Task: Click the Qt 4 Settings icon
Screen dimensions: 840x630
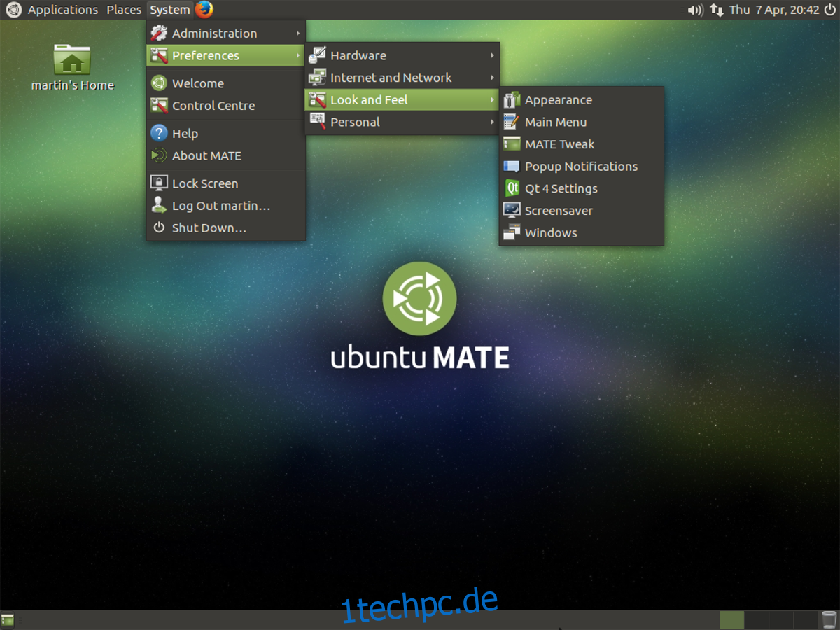Action: (x=512, y=188)
